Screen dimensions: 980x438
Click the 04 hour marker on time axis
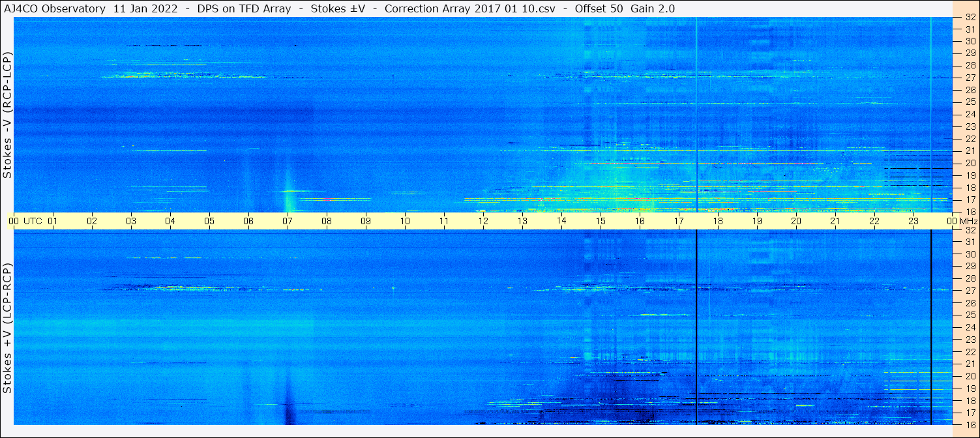(170, 221)
